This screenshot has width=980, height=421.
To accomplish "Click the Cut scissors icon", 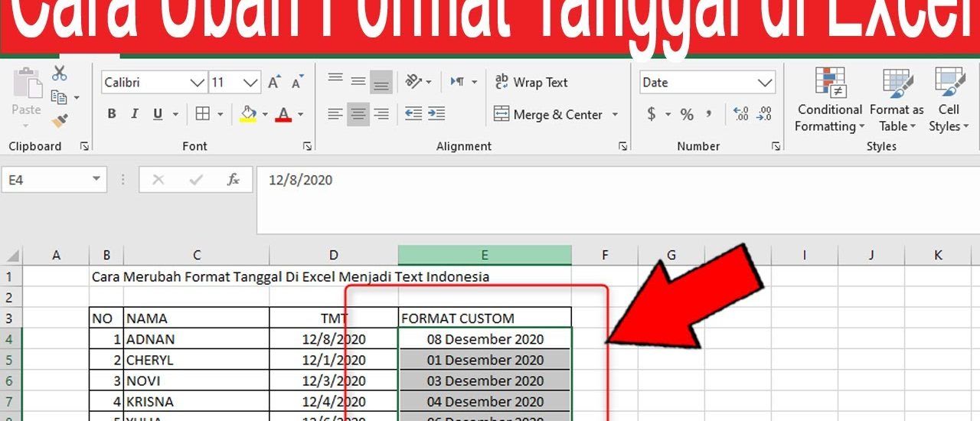I will (60, 73).
